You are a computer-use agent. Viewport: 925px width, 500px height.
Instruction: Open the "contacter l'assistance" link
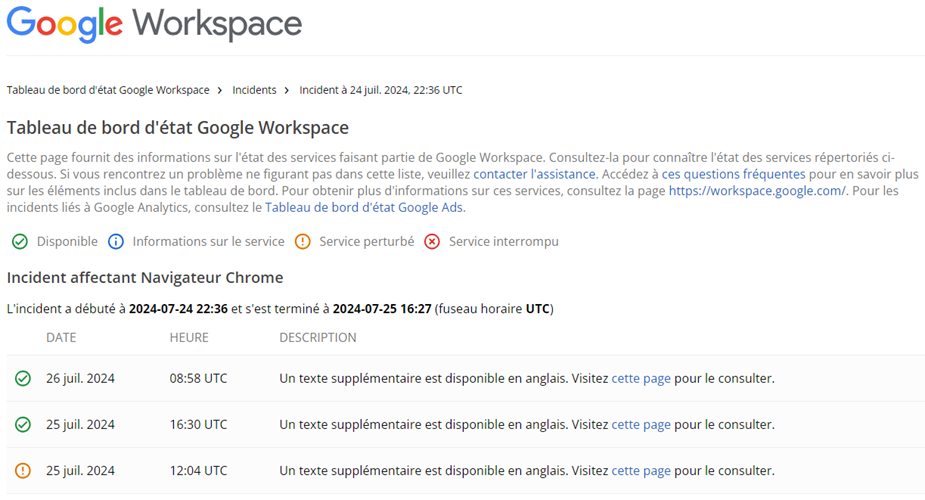click(534, 175)
